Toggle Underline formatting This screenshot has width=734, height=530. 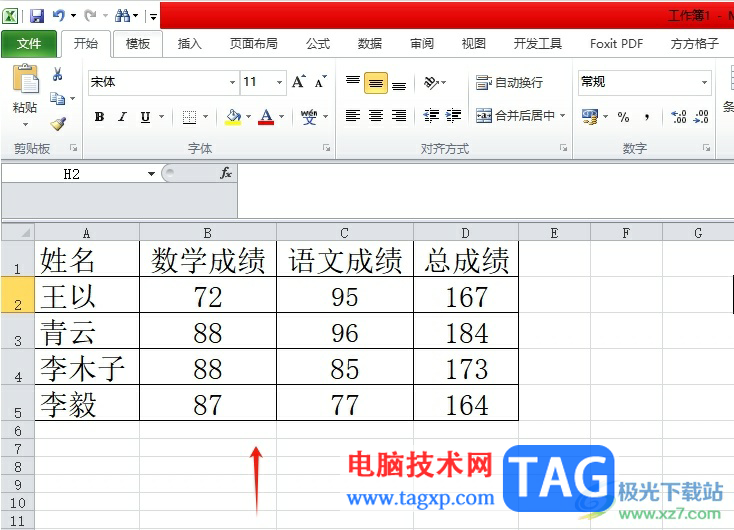(x=146, y=117)
